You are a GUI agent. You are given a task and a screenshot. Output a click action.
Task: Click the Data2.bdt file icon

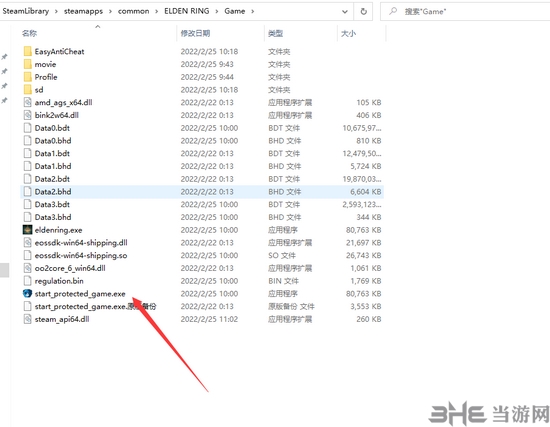(x=28, y=179)
